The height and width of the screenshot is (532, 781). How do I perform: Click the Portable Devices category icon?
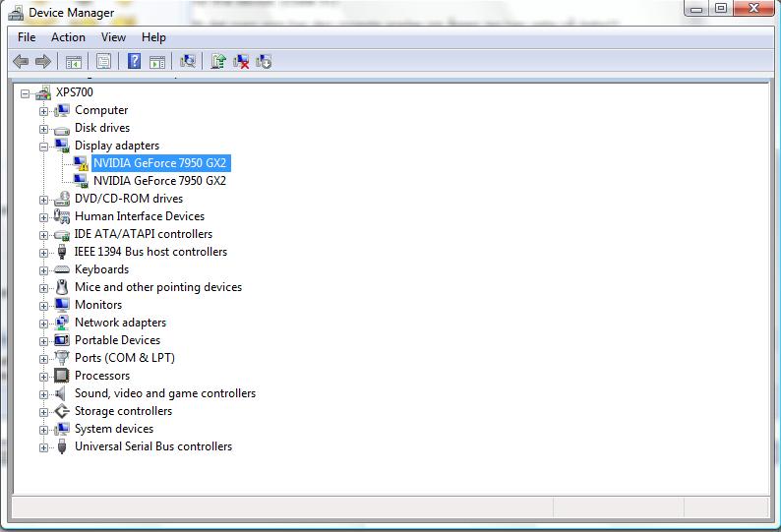[62, 340]
